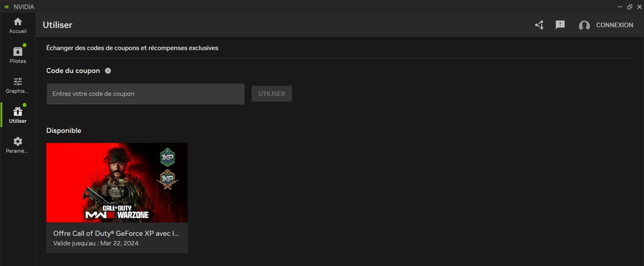Click the UTILISER redeem button
Image resolution: width=644 pixels, height=266 pixels.
(x=272, y=94)
